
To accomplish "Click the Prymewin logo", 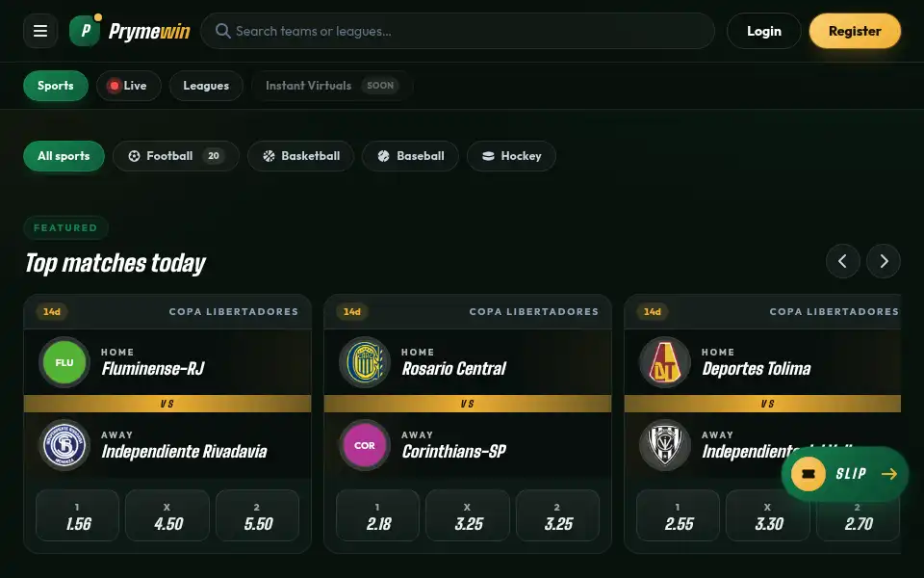I will pyautogui.click(x=130, y=31).
